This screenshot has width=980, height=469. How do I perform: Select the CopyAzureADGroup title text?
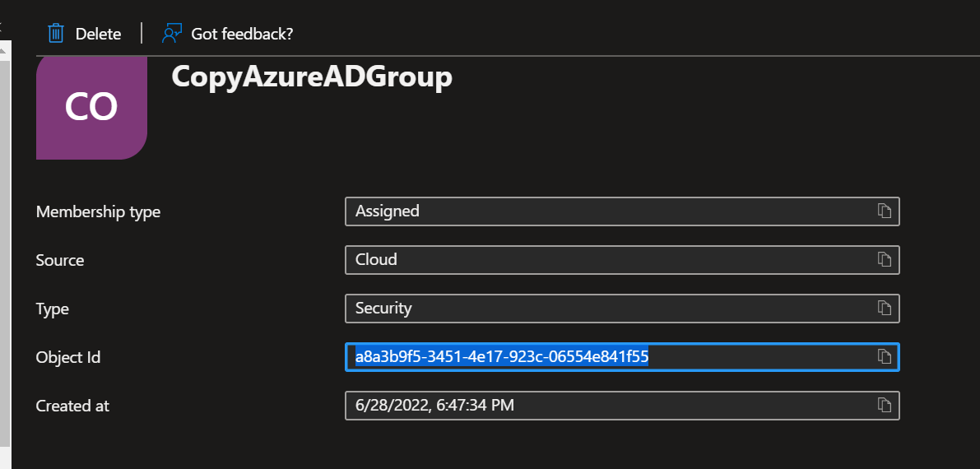[312, 77]
